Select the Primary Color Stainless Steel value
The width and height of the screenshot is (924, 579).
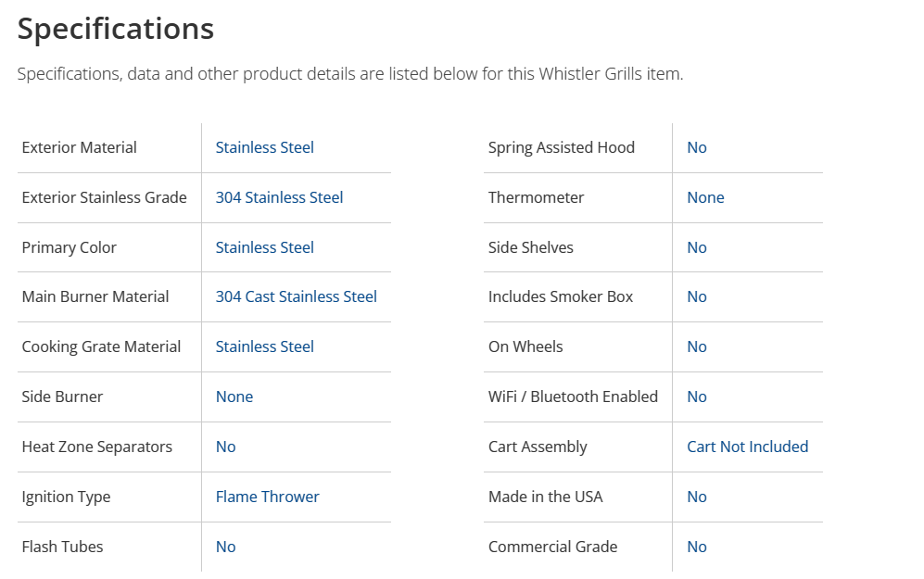pyautogui.click(x=264, y=247)
